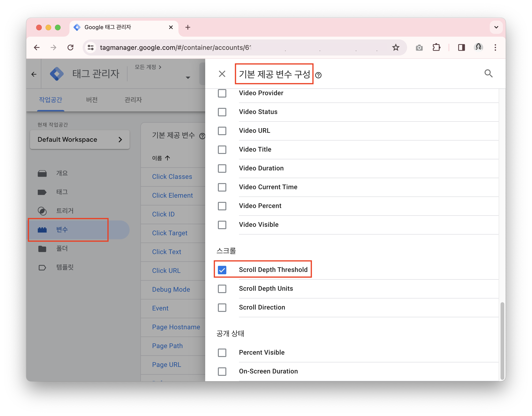Open 템플릿 in the sidebar
The height and width of the screenshot is (416, 532).
coord(65,267)
